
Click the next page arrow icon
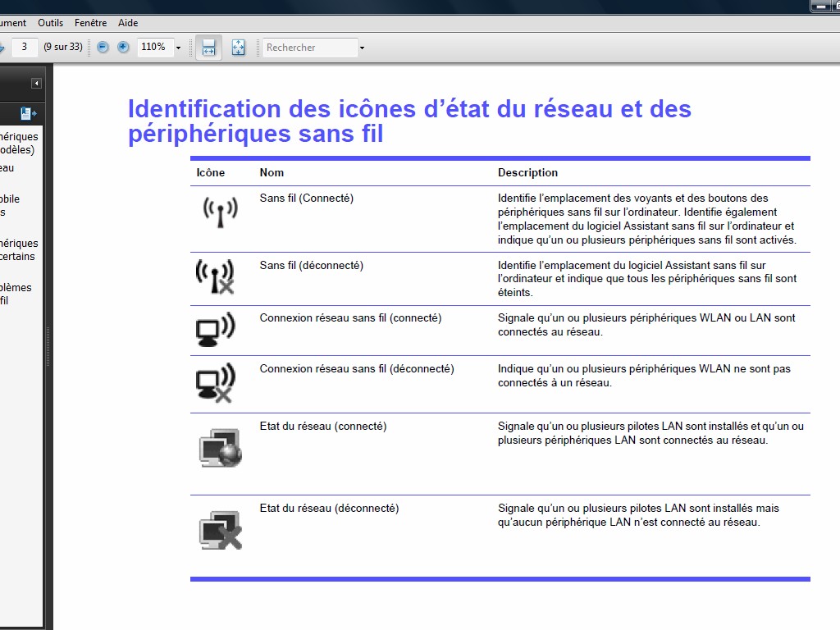point(2,48)
